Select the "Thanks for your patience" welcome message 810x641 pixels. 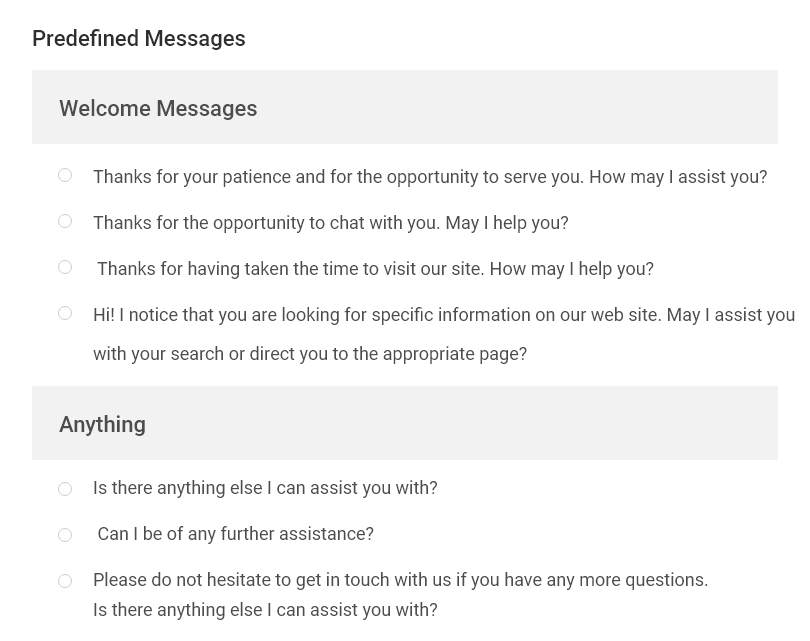(65, 174)
